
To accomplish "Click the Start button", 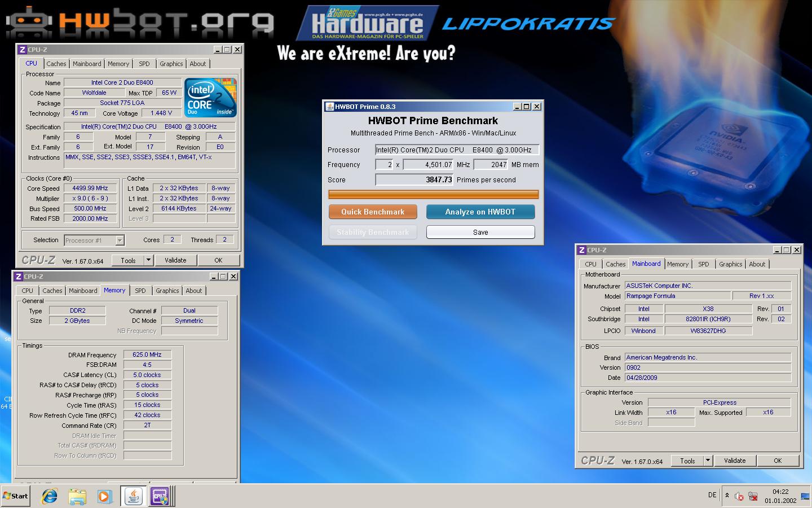I will (x=15, y=496).
